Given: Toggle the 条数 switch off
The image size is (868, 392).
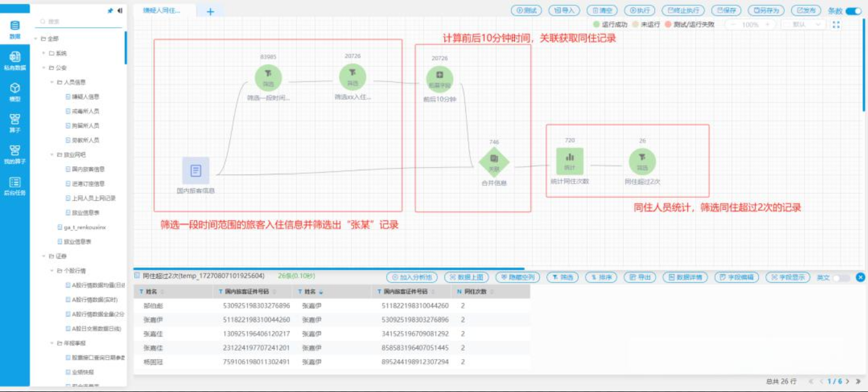Looking at the screenshot, I should click(x=853, y=10).
